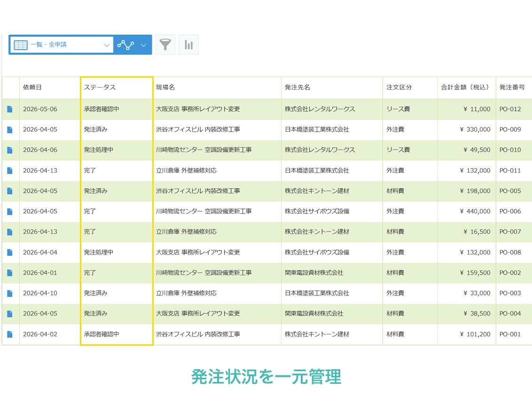Open the record icon for the 2026-04-10 row

[x=10, y=293]
